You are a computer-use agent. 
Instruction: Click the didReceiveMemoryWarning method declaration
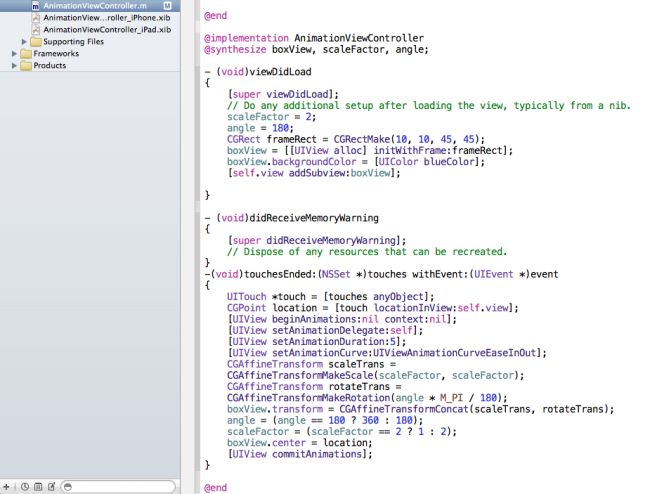pyautogui.click(x=291, y=218)
